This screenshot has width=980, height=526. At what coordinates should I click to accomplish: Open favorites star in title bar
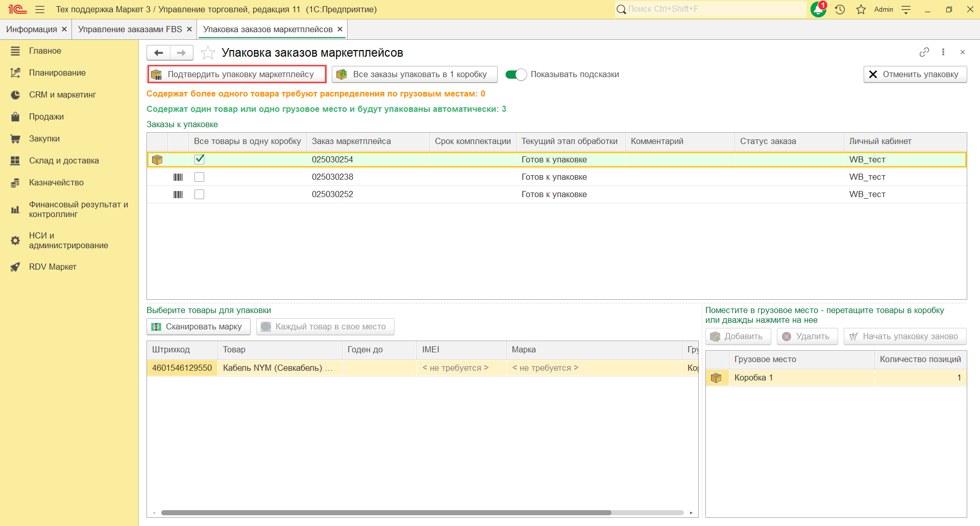click(861, 10)
